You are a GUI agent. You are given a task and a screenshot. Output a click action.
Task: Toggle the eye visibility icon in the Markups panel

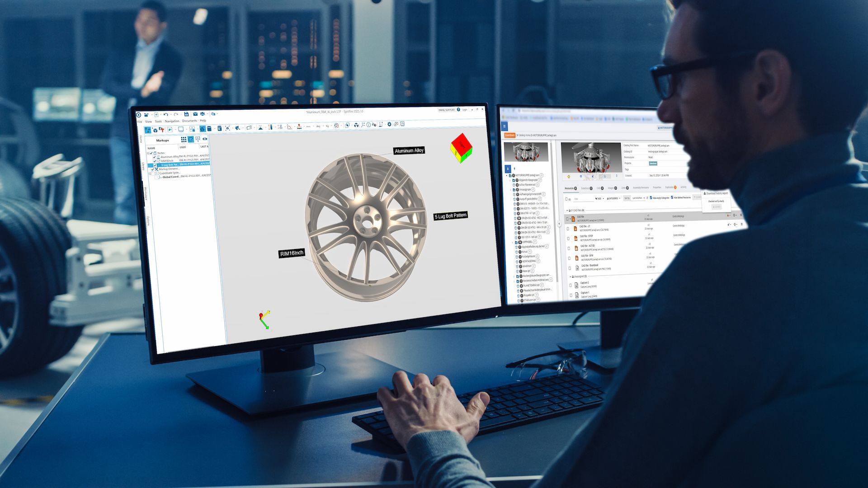click(x=205, y=139)
